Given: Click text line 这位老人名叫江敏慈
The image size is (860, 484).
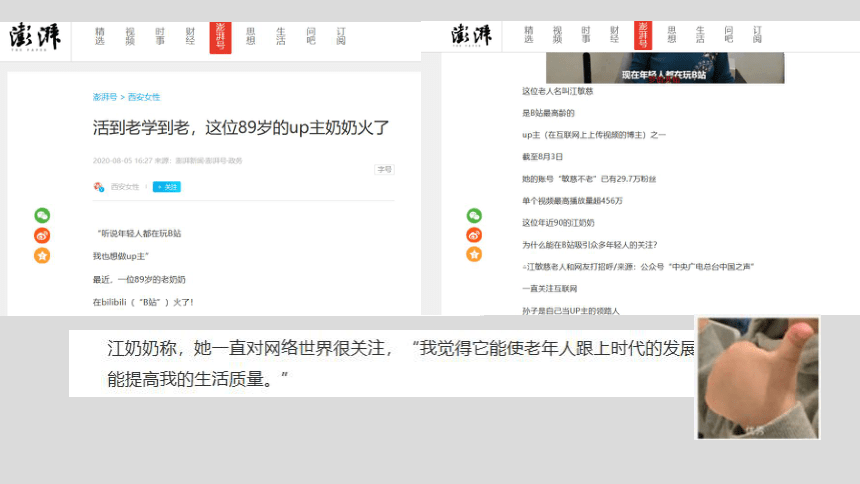Looking at the screenshot, I should click(557, 91).
